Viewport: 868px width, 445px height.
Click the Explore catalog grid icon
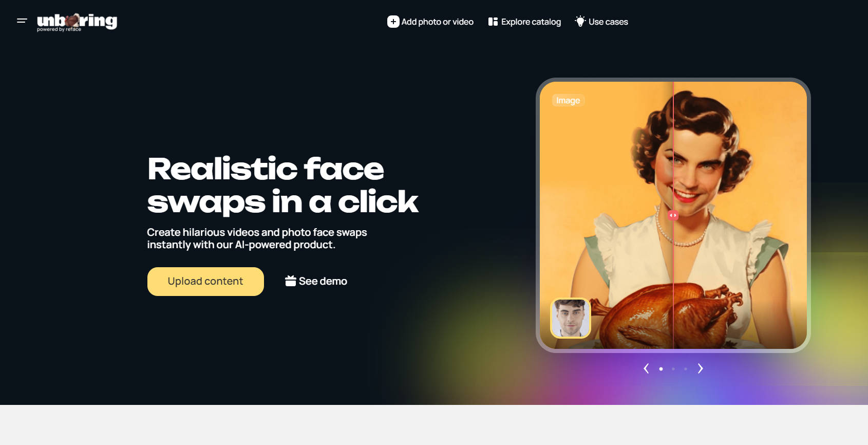click(x=493, y=22)
